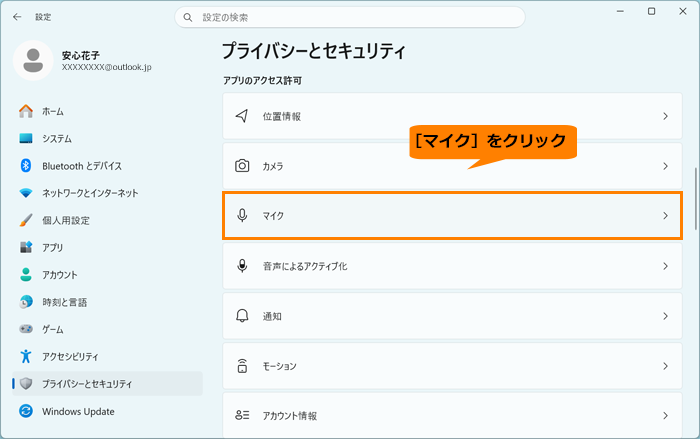700x439 pixels.
Task: Minimize the settings window
Action: point(620,11)
